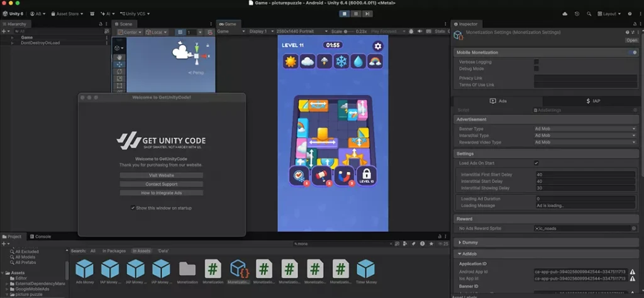Click the Step frame button
644x298 pixels.
[367, 14]
